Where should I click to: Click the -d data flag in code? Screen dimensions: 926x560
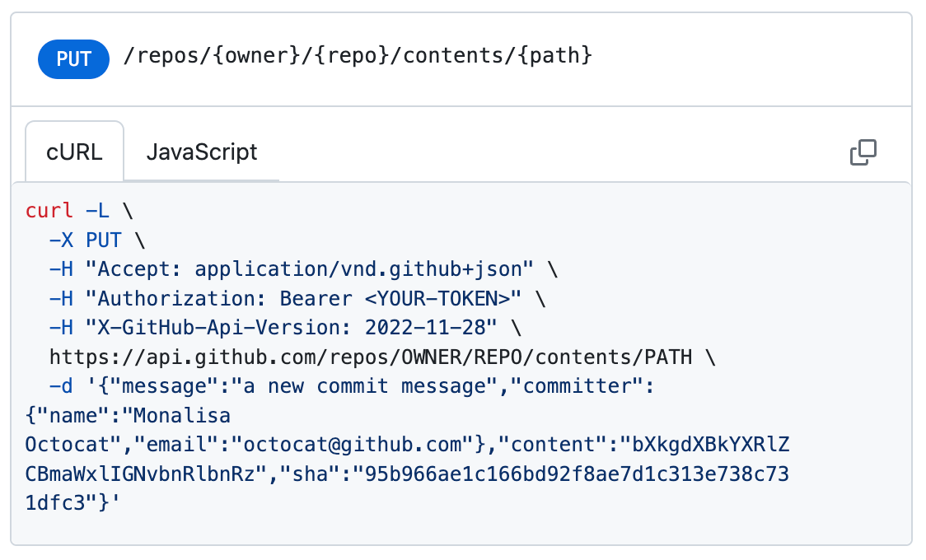(61, 387)
